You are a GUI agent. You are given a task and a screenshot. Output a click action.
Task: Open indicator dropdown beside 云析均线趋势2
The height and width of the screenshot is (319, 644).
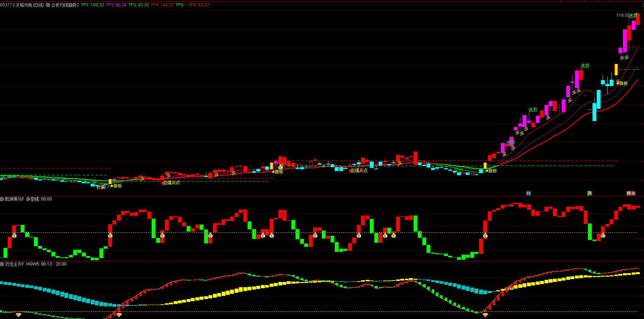48,5
